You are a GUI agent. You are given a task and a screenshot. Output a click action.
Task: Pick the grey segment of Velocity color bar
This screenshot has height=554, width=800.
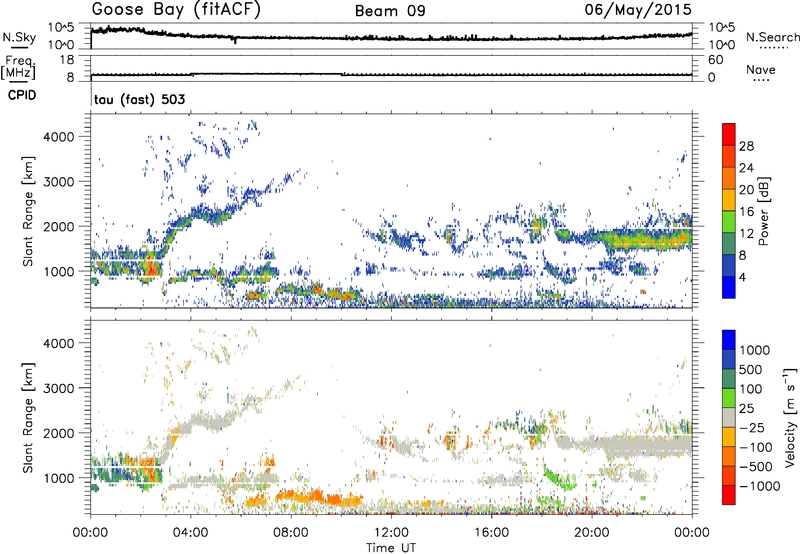[x=729, y=418]
